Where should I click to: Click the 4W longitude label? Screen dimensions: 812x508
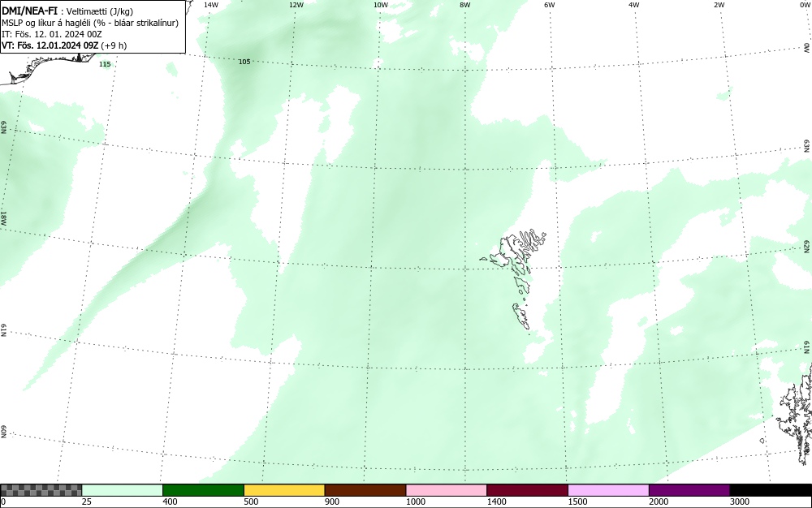(x=634, y=5)
